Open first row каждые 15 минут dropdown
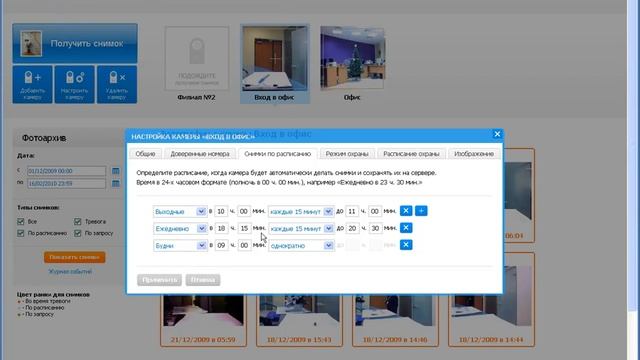This screenshot has height=360, width=640. [301, 211]
